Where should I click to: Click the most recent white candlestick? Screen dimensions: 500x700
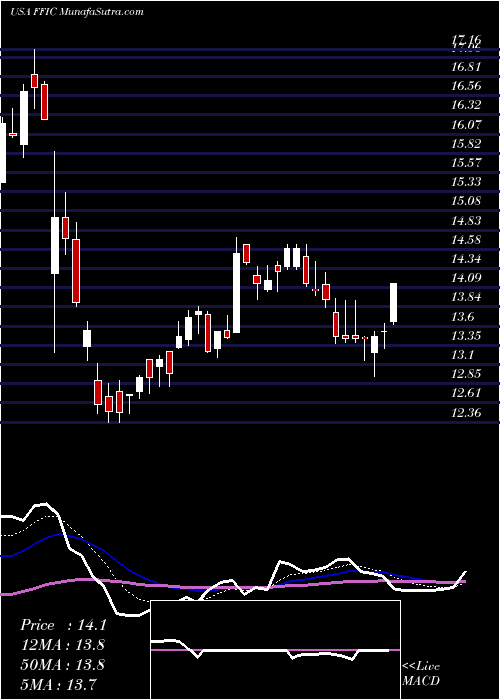[x=394, y=302]
